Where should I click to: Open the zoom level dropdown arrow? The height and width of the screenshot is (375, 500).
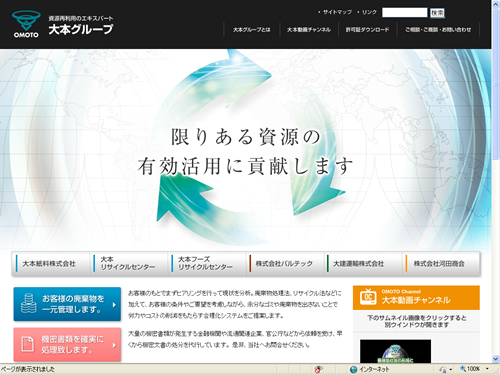click(487, 369)
